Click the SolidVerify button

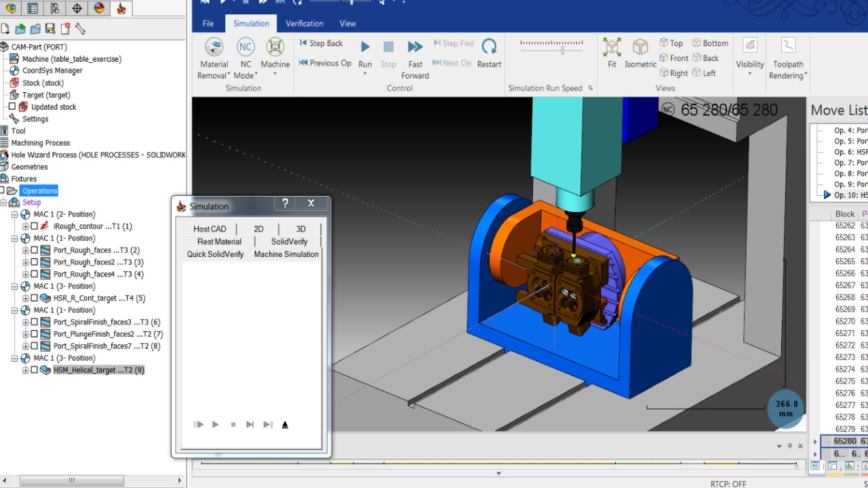289,242
